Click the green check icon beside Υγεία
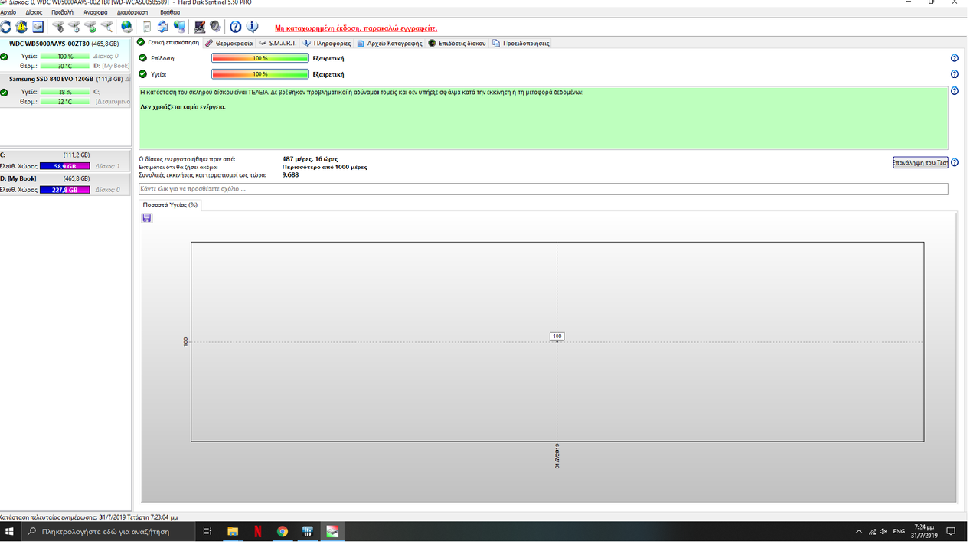Viewport: 980px width, 551px height. pos(142,74)
